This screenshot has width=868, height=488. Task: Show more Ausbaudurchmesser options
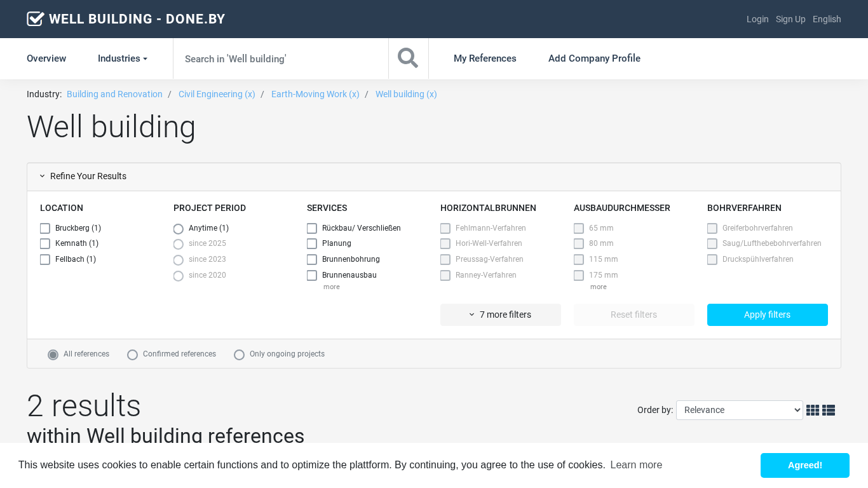[599, 287]
